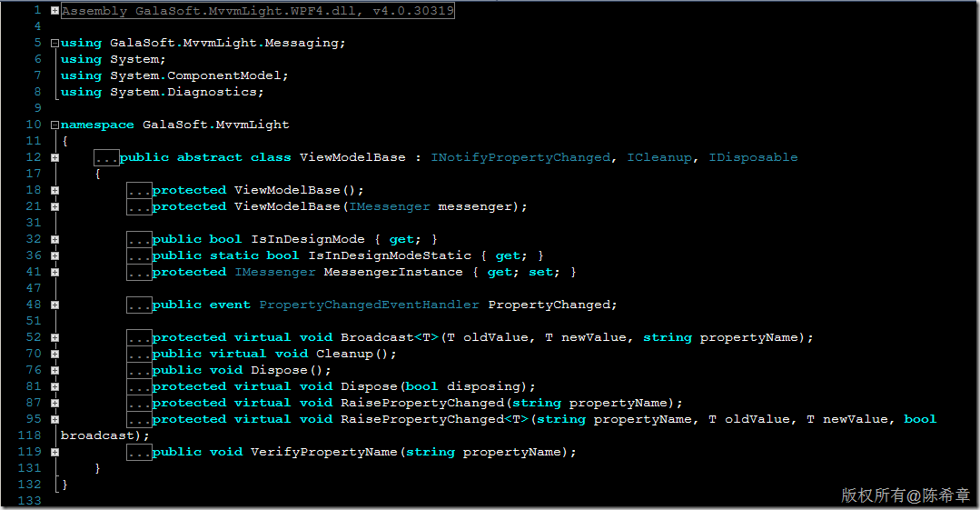Click the IsInDesignModeStatic property name

point(390,256)
